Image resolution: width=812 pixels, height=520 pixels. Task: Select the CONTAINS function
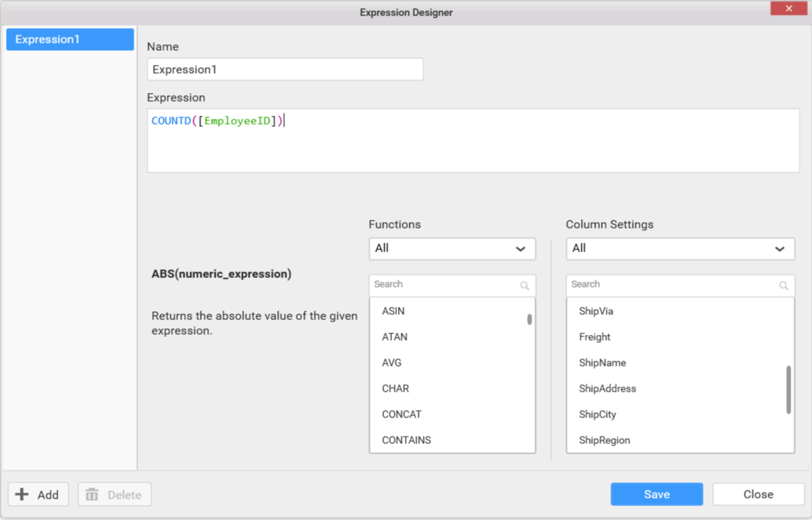pyautogui.click(x=406, y=440)
